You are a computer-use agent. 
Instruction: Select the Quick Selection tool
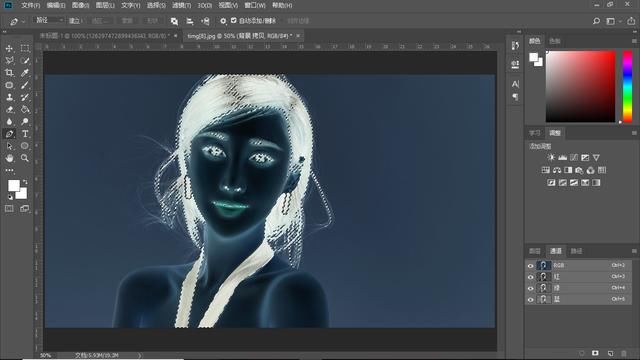25,61
